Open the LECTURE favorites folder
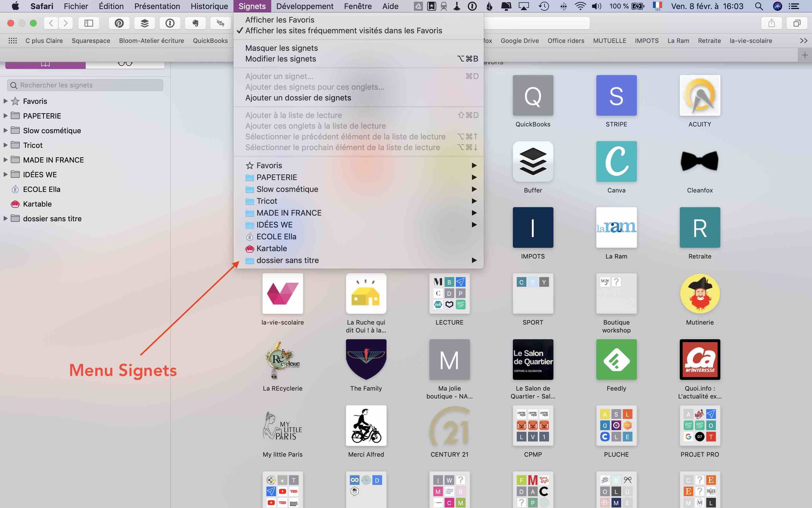The width and height of the screenshot is (812, 508). click(450, 293)
